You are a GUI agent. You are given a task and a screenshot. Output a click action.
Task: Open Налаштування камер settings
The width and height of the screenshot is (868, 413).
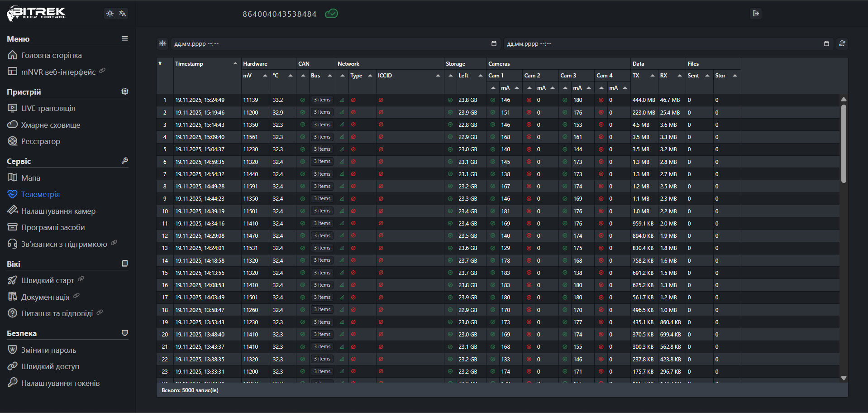[58, 211]
